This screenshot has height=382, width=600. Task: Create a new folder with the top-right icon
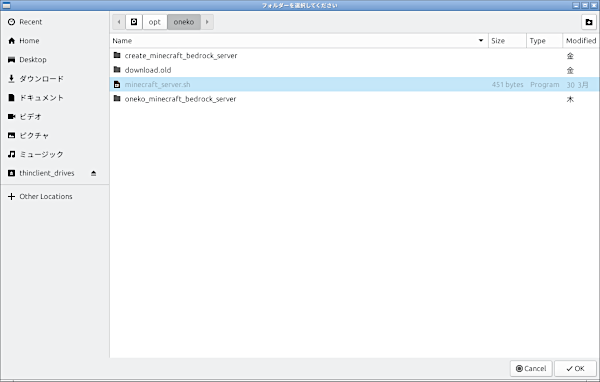tap(589, 22)
